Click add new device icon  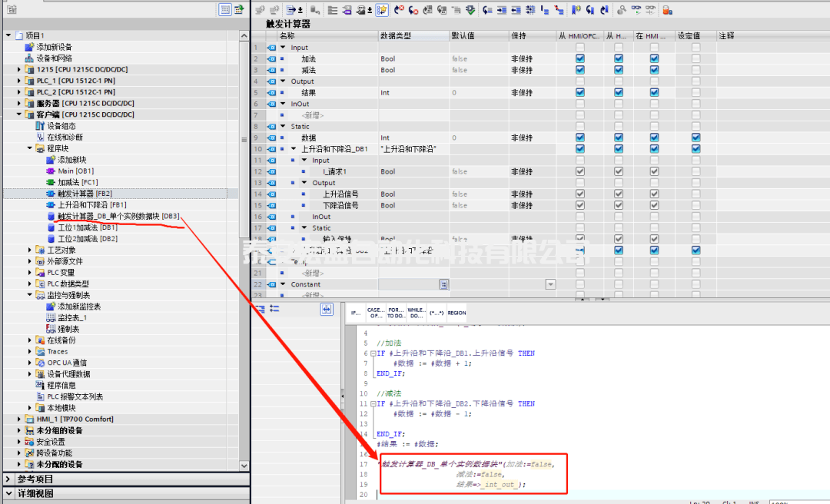[30, 47]
